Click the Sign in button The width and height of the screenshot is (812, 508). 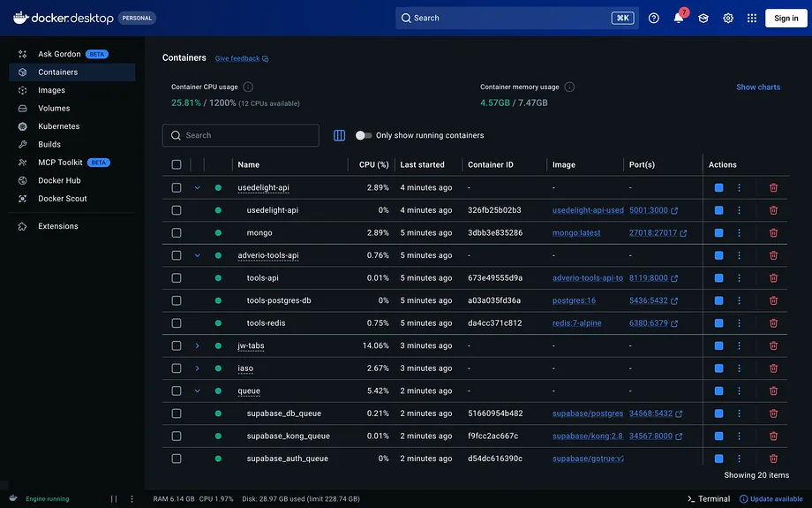pos(786,19)
